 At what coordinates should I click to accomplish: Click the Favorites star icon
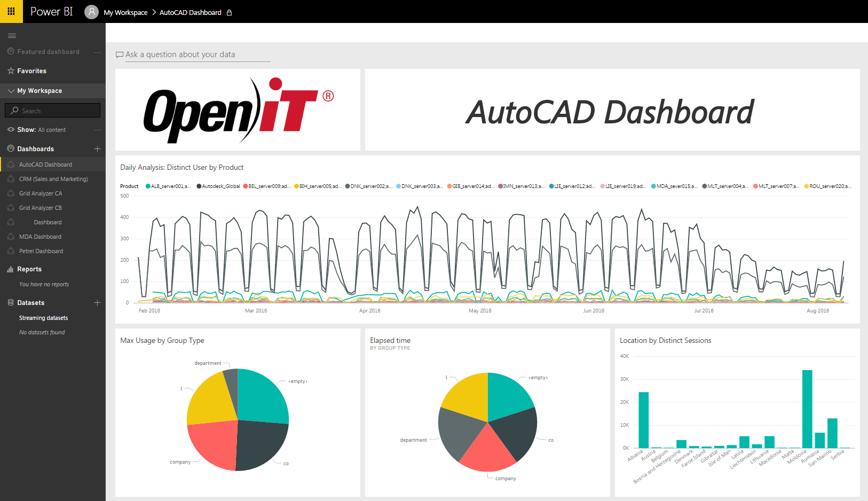point(11,71)
